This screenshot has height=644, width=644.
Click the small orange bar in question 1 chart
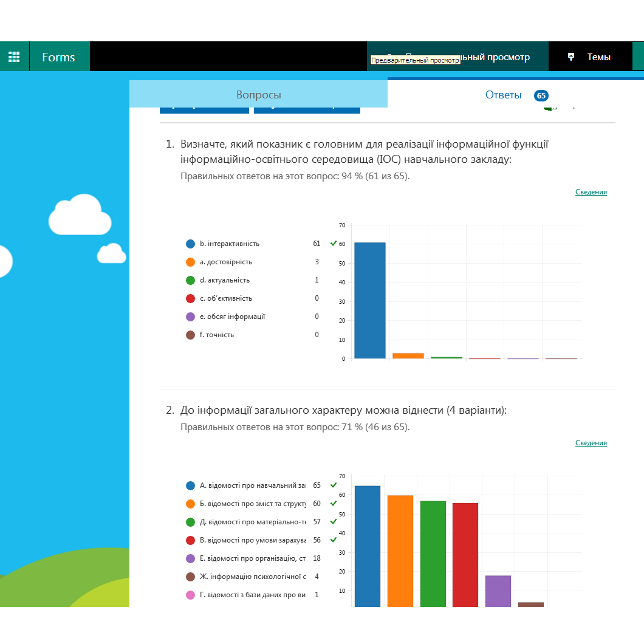tap(408, 355)
